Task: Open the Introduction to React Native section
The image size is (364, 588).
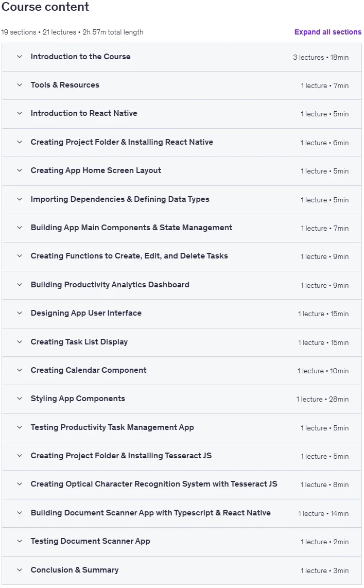Action: pyautogui.click(x=182, y=114)
